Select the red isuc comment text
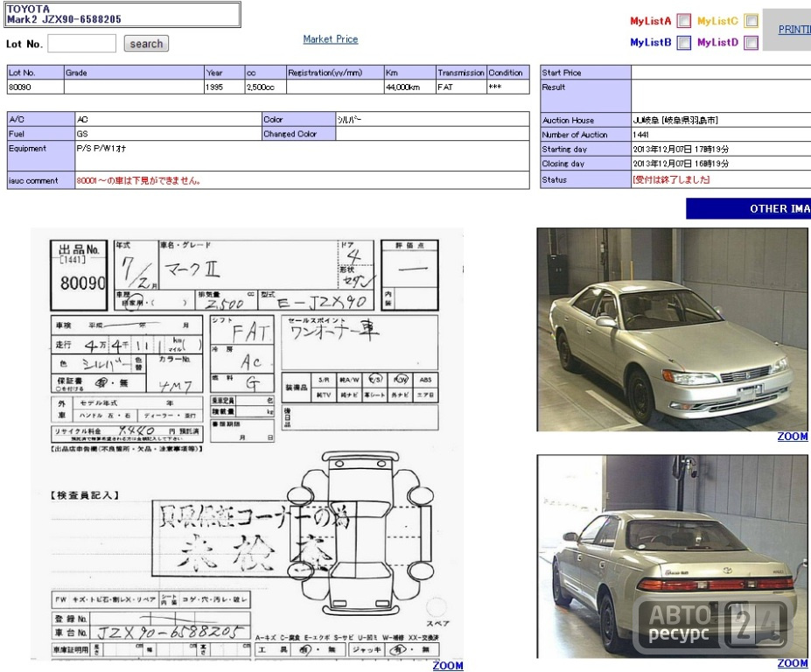Screen dimensions: 811x672 click(x=138, y=180)
